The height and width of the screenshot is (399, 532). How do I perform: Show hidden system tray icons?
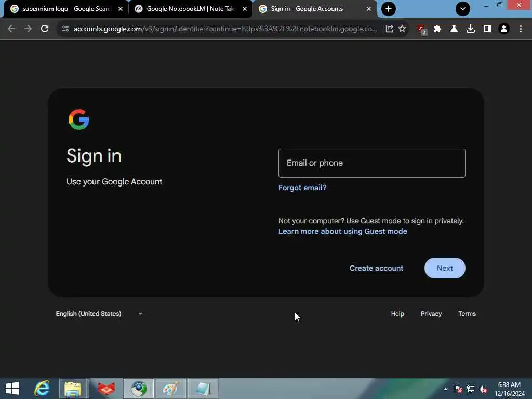pyautogui.click(x=445, y=389)
